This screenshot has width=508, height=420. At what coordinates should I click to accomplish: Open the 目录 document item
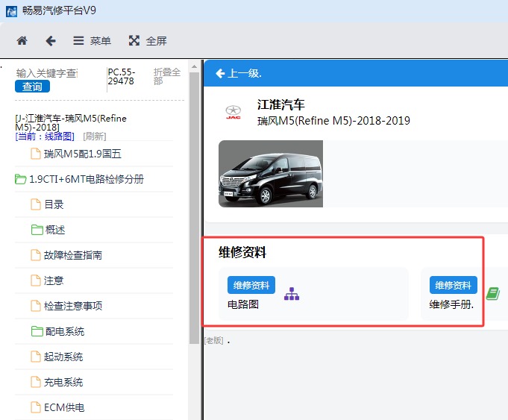coord(54,204)
